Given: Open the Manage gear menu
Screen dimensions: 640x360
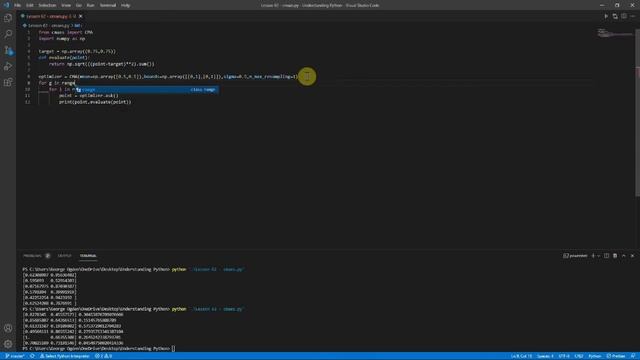Looking at the screenshot, I should tap(8, 344).
